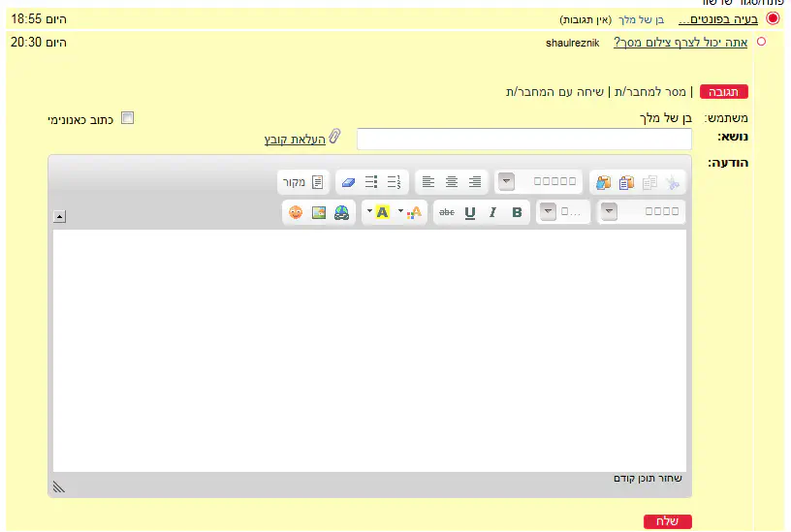
Task: Click the eraser remove-formatting icon
Action: pyautogui.click(x=348, y=182)
